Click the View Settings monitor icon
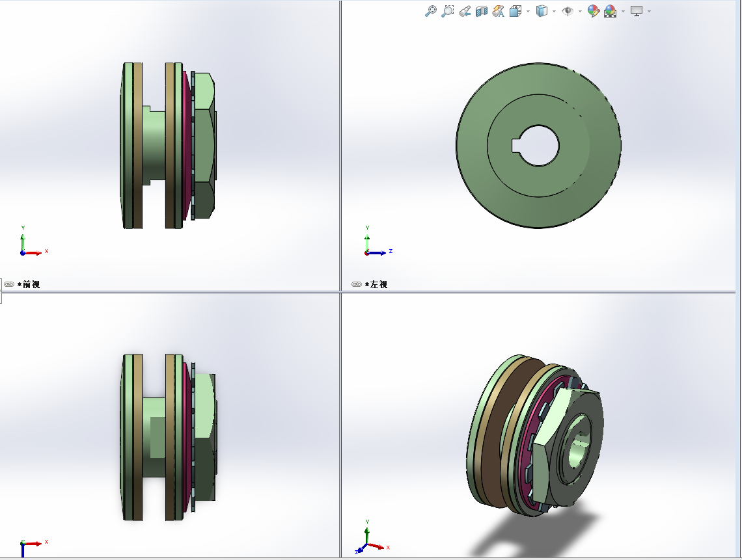This screenshot has height=560, width=742. (x=637, y=11)
